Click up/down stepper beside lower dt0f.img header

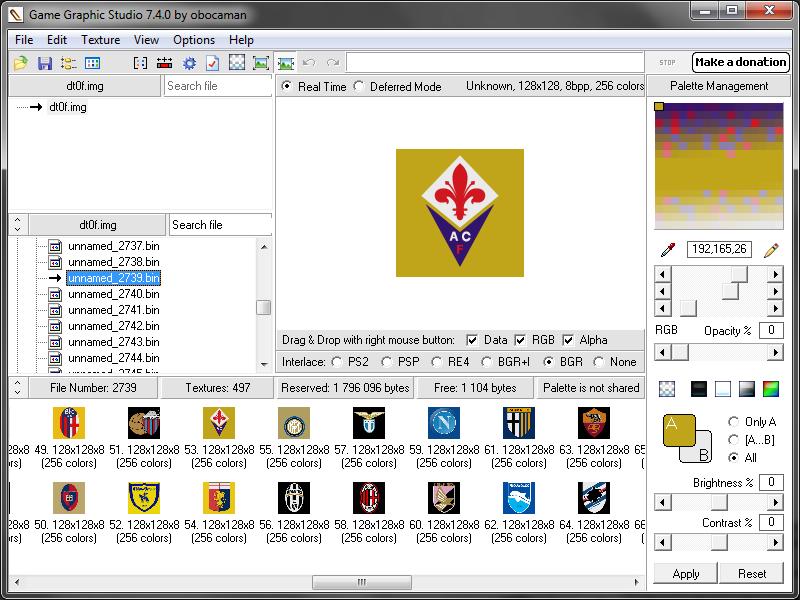coord(18,224)
